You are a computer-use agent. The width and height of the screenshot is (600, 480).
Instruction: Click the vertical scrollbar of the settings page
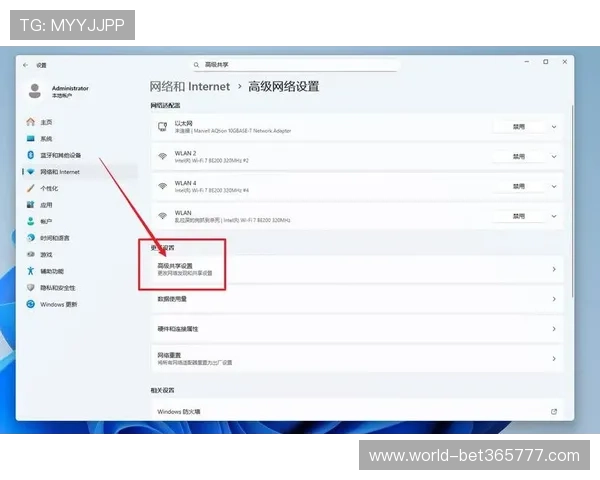tap(572, 201)
